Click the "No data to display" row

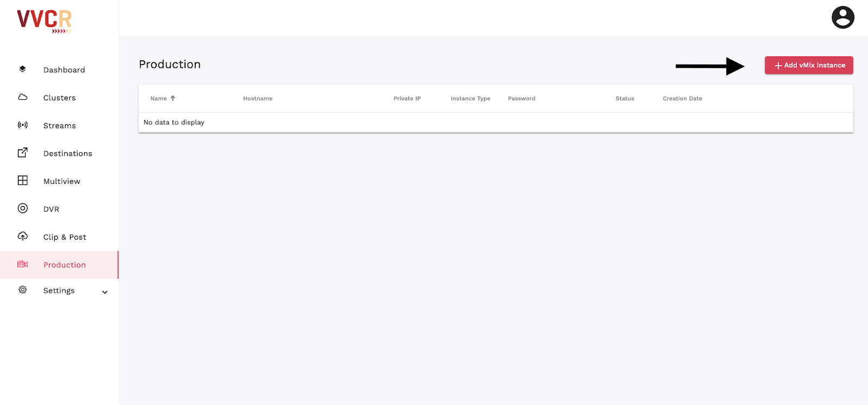pyautogui.click(x=496, y=123)
